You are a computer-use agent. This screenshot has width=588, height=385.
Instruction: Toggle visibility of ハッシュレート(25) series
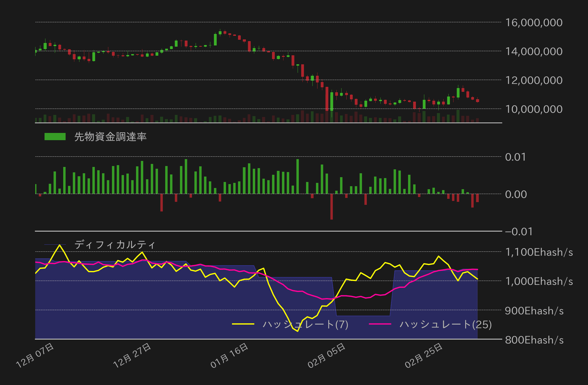point(445,325)
